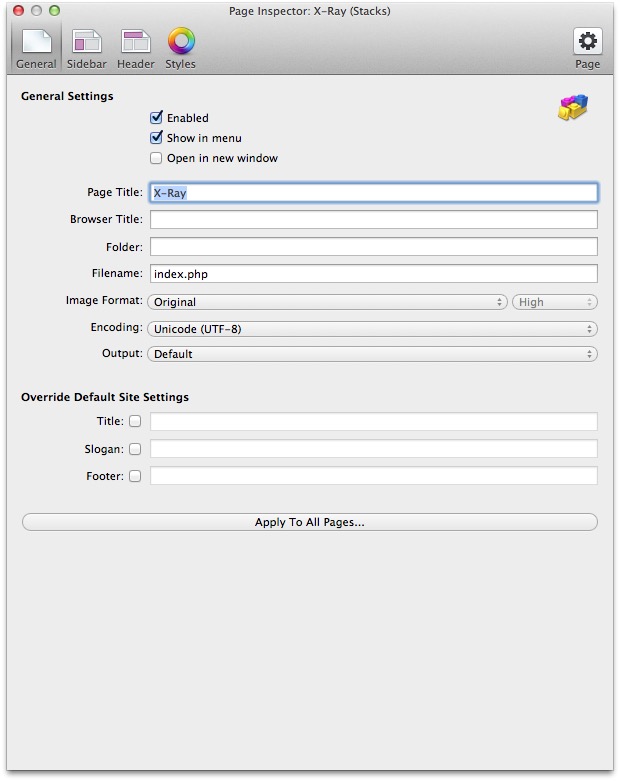
Task: Click the Stacks blocks plugin icon
Action: 573,107
